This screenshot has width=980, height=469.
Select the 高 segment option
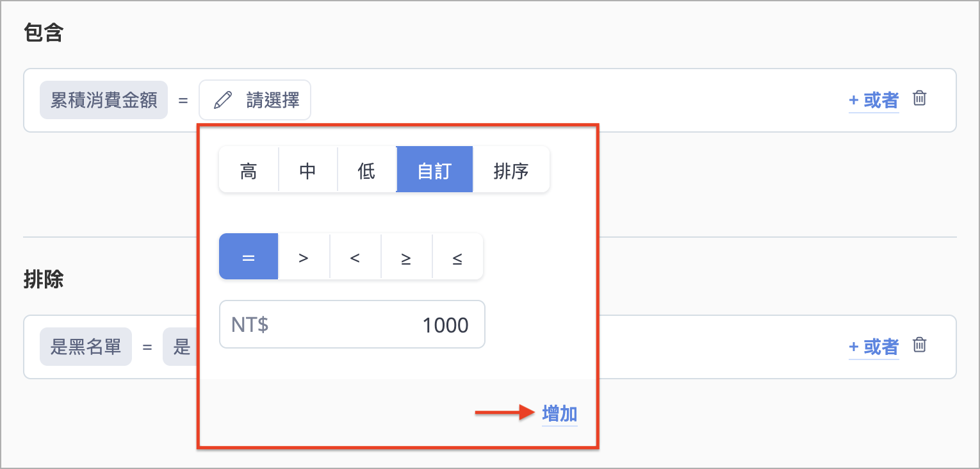click(249, 170)
